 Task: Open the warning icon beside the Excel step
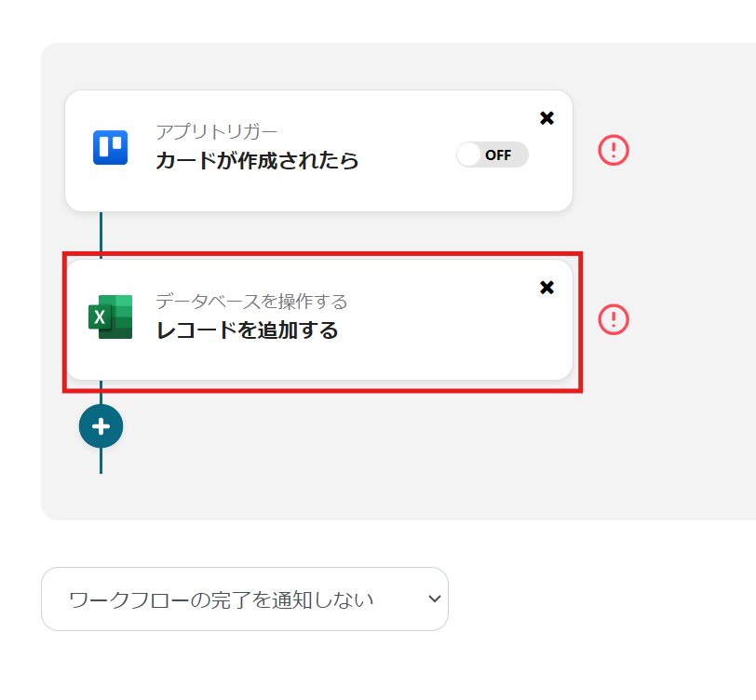(614, 319)
